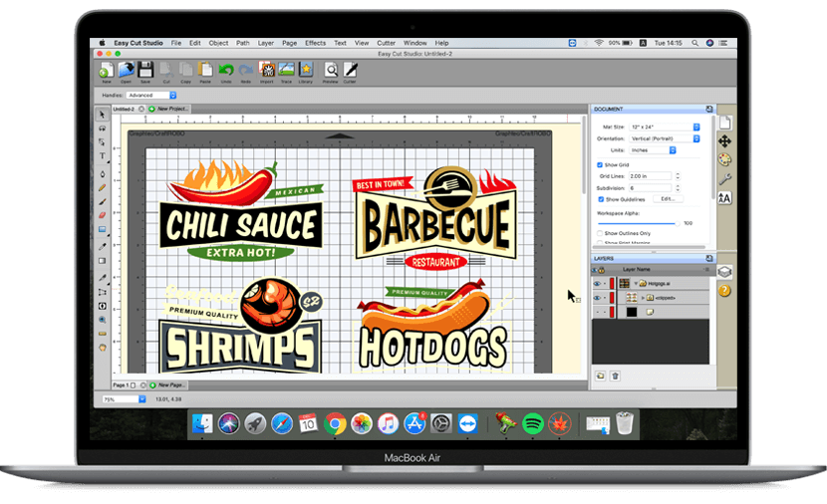Select the Ruler measure tool
Viewport: 827px width, 504px height.
pyautogui.click(x=103, y=334)
